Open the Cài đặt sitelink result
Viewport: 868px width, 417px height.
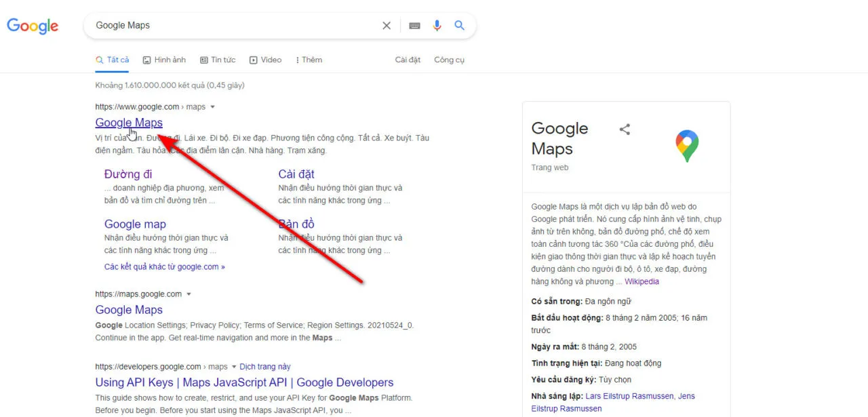(296, 174)
